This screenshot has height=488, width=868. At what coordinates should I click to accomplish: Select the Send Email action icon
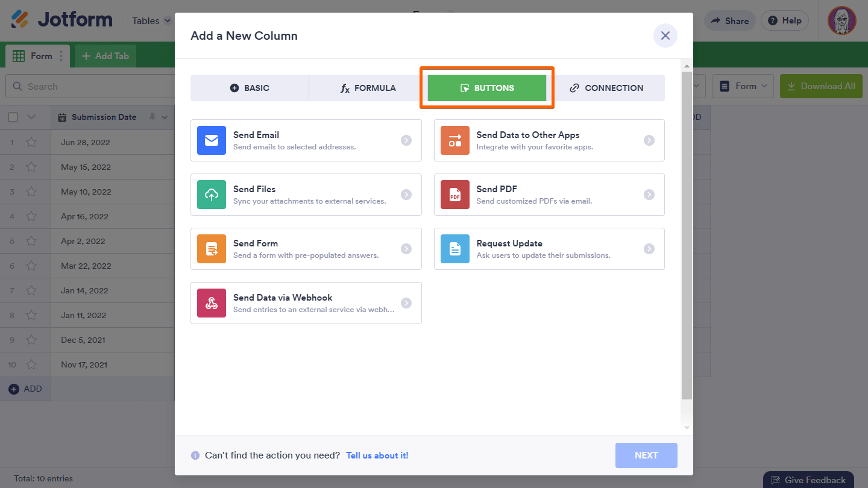[212, 140]
